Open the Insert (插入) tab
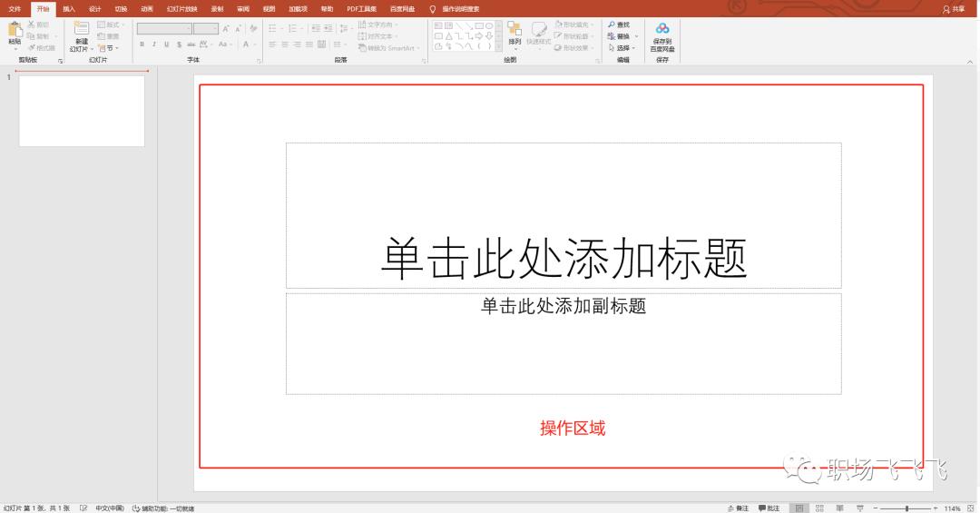Image resolution: width=980 pixels, height=513 pixels. (x=69, y=8)
